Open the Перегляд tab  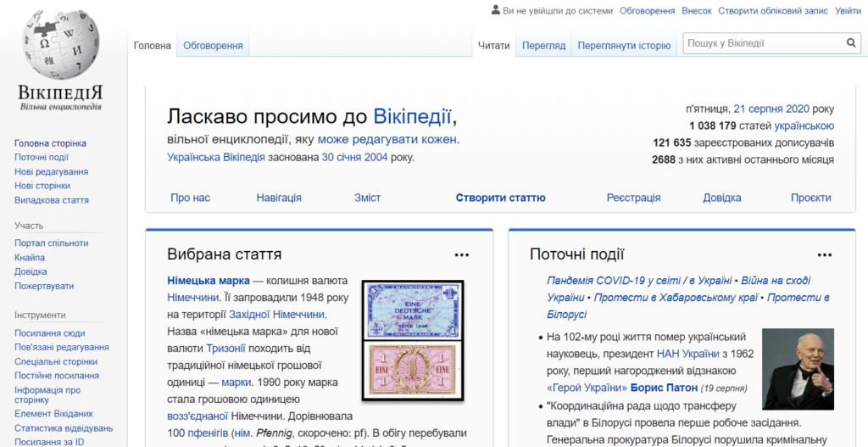543,46
